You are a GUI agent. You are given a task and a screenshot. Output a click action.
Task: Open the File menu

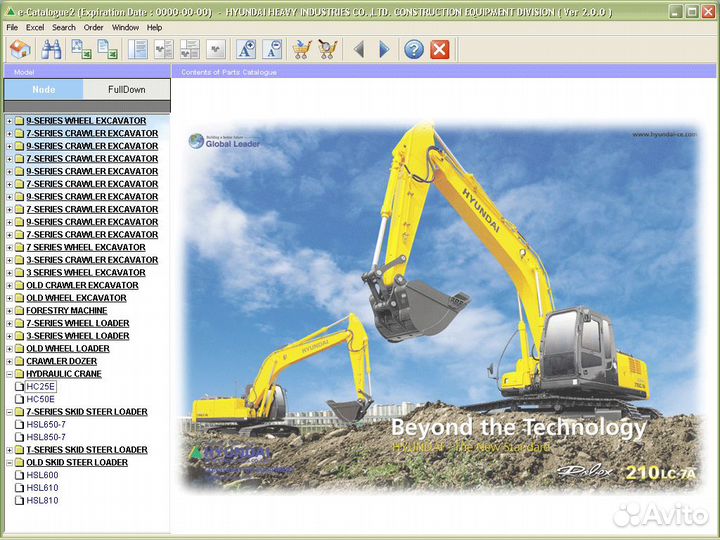(x=12, y=28)
